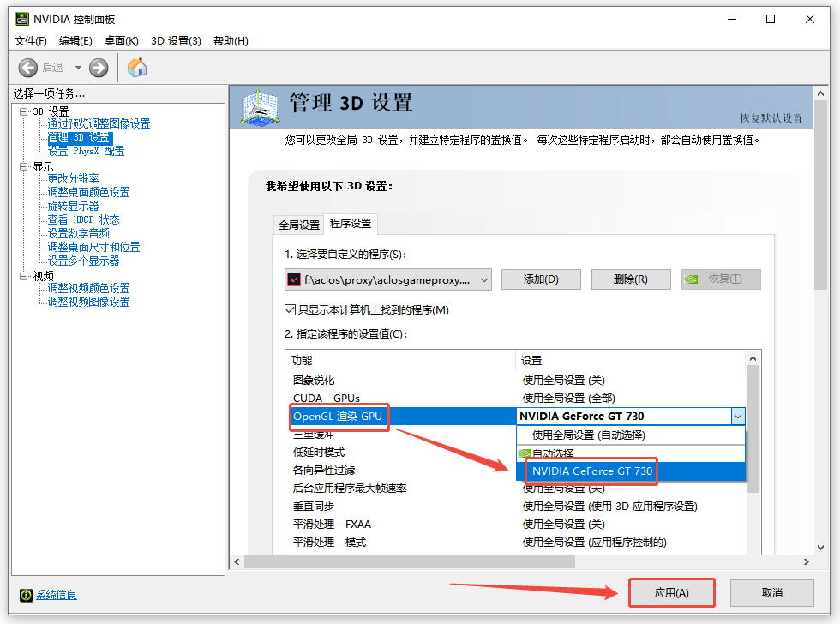Open the 编辑(E) menu
Screen dimensions: 840x624
point(75,40)
